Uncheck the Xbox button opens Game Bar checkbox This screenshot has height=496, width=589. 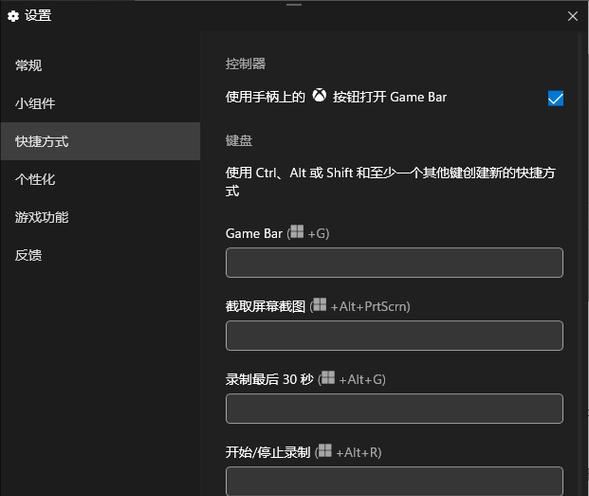[556, 98]
